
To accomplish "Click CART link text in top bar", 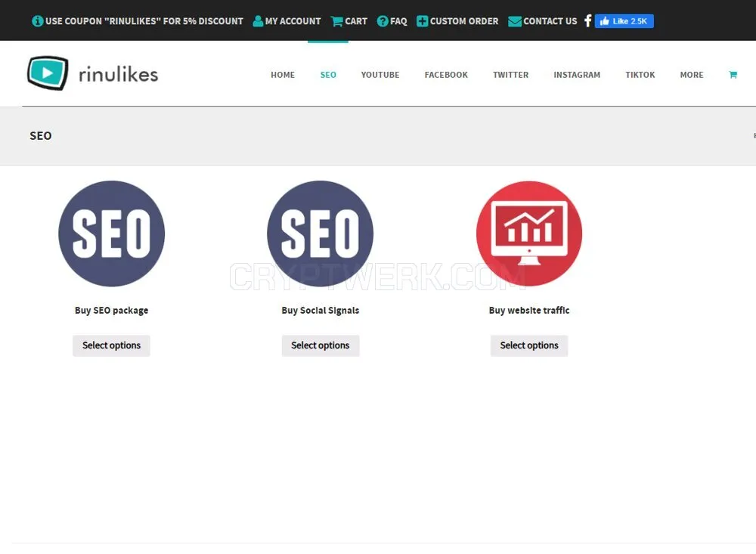I will [x=356, y=21].
